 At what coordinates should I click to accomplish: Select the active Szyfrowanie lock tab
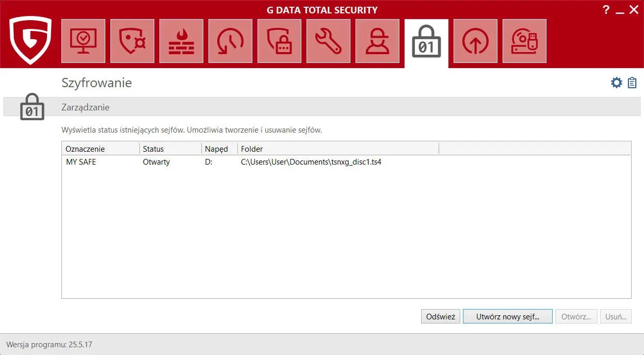426,42
